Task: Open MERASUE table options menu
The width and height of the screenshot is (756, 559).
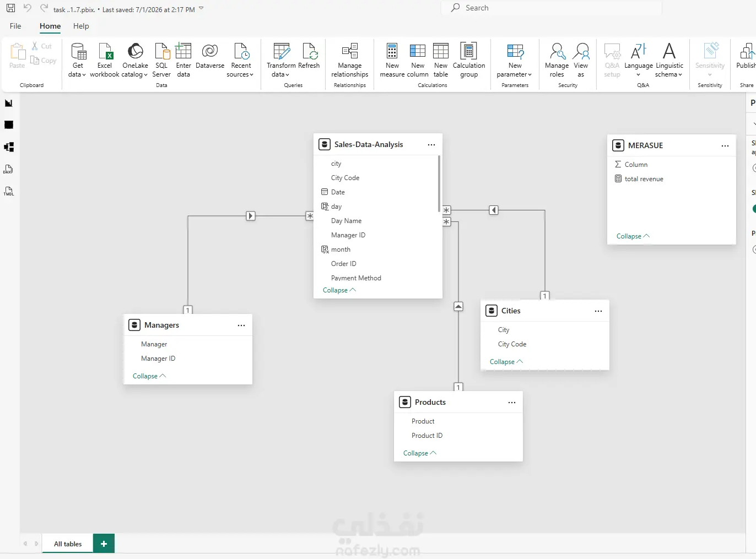Action: click(x=725, y=146)
